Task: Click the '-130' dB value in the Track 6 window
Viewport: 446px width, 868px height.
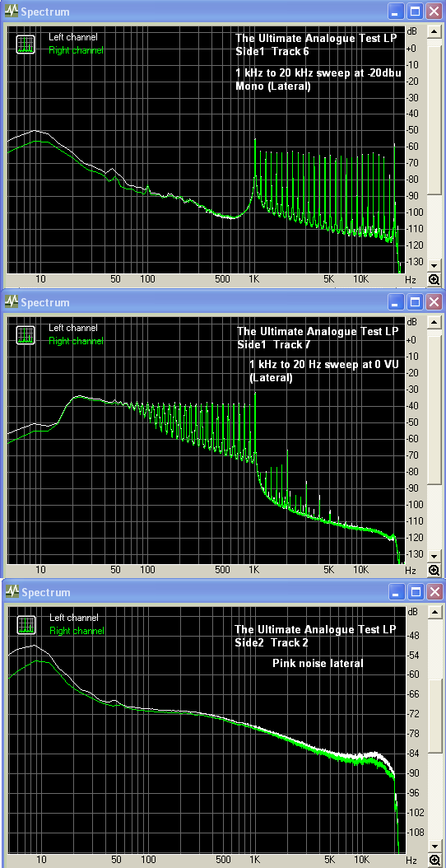Action: (414, 261)
